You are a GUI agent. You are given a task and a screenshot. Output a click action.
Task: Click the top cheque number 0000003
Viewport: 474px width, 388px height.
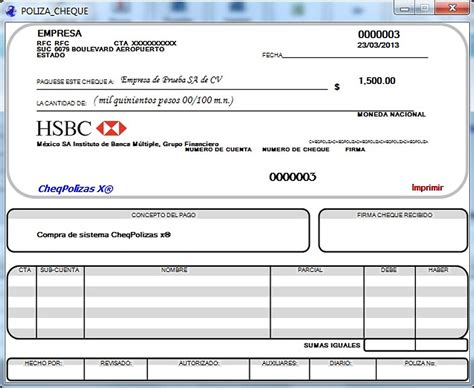click(379, 34)
